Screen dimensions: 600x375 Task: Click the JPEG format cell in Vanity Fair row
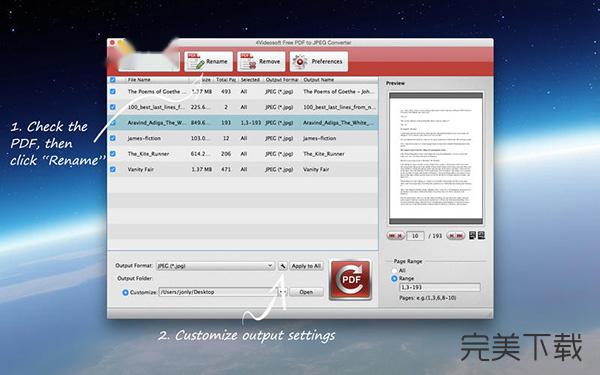[279, 169]
